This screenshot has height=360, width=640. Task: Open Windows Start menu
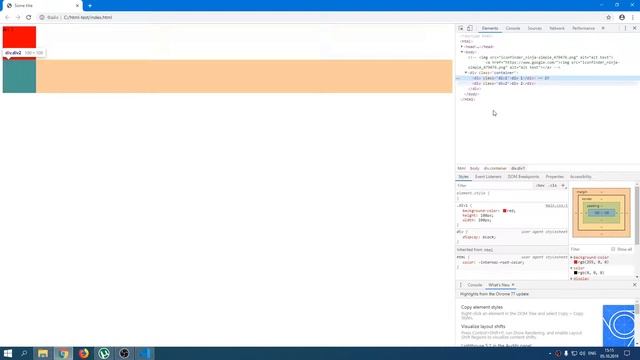(x=8, y=353)
